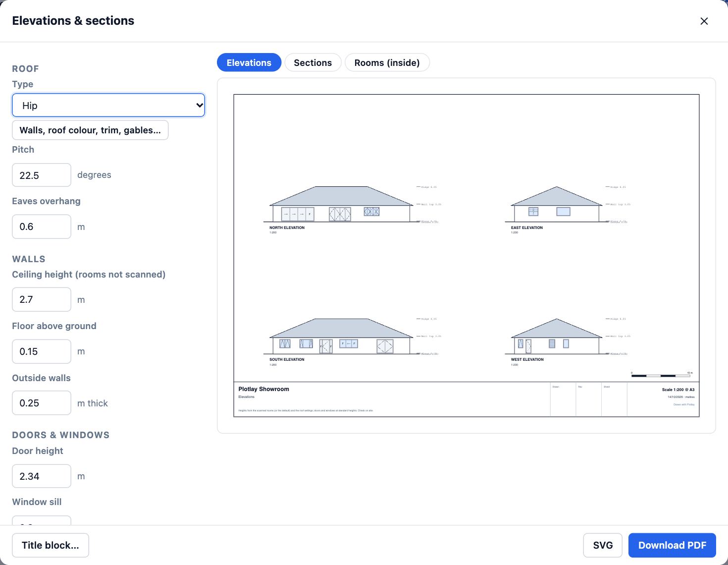Click the West Elevation drawing
The image size is (728, 565).
pyautogui.click(x=557, y=336)
